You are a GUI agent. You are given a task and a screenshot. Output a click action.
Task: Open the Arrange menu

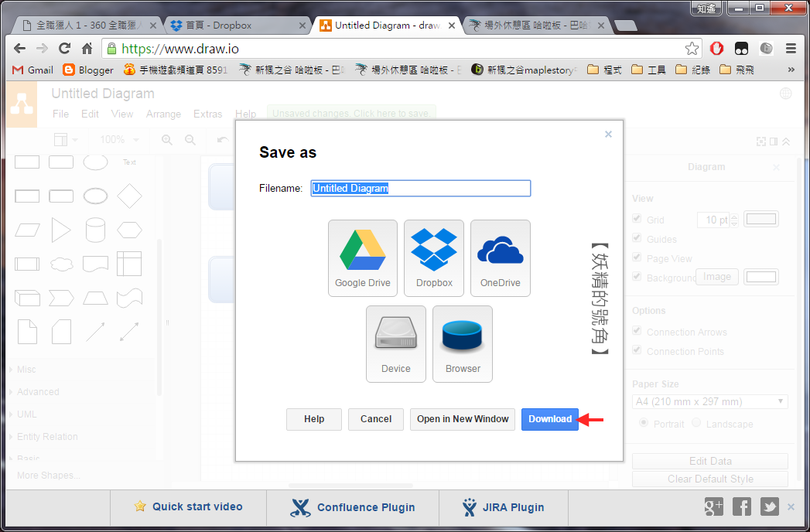tap(163, 114)
